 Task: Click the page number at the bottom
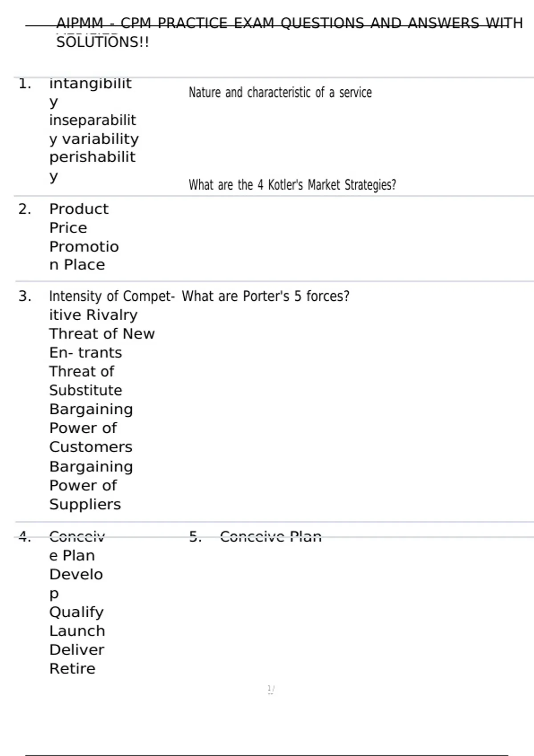[x=271, y=689]
